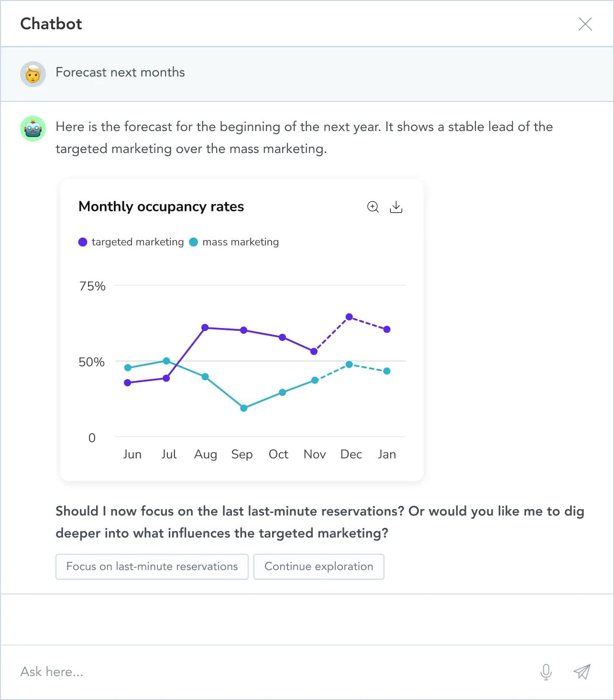Click the purple legend dot for targeted marketing
The height and width of the screenshot is (700, 614).
coord(83,242)
